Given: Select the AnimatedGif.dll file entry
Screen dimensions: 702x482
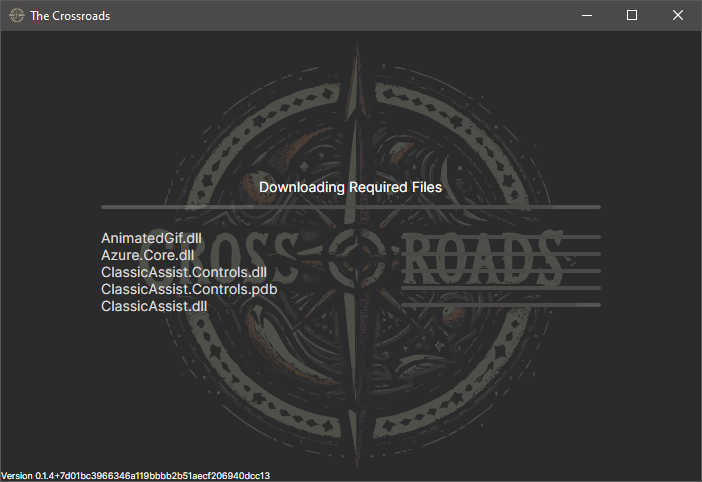Looking at the screenshot, I should click(x=151, y=238).
